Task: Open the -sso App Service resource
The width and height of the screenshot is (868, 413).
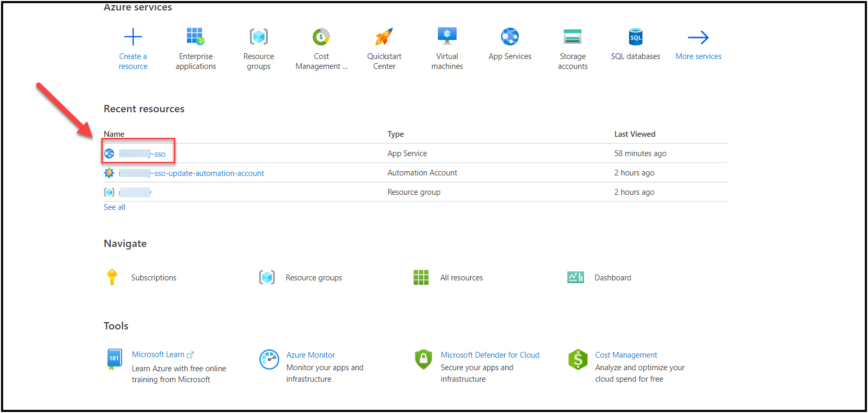Action: (142, 154)
